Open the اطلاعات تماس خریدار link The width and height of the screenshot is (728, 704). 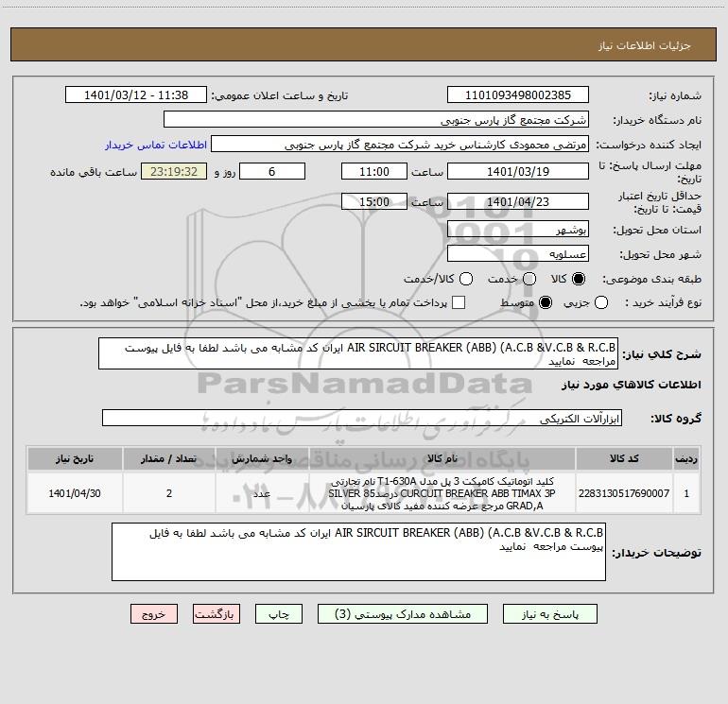click(x=156, y=145)
